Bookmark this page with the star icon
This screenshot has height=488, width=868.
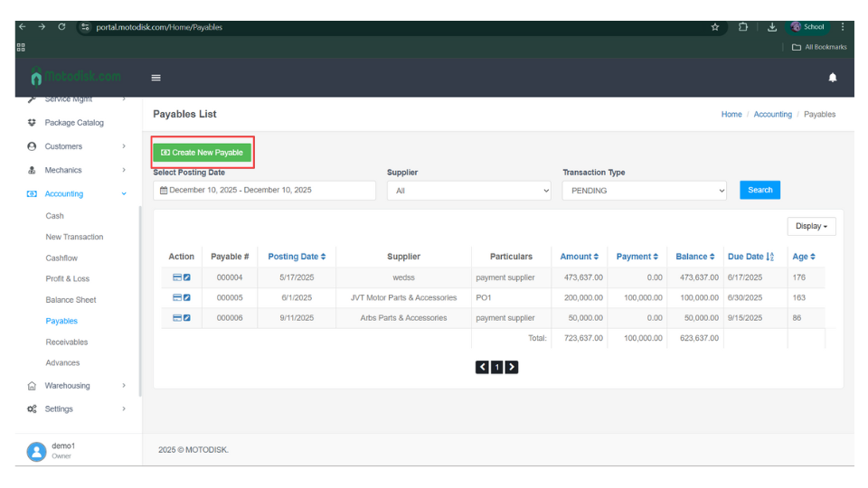click(714, 27)
